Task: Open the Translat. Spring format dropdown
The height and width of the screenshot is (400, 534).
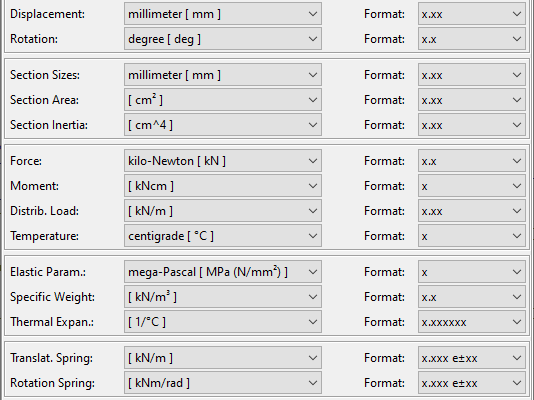Action: pos(472,358)
